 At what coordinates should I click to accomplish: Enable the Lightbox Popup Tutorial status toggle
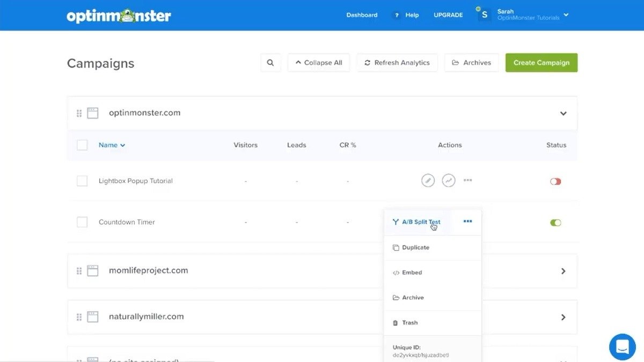[x=555, y=181]
